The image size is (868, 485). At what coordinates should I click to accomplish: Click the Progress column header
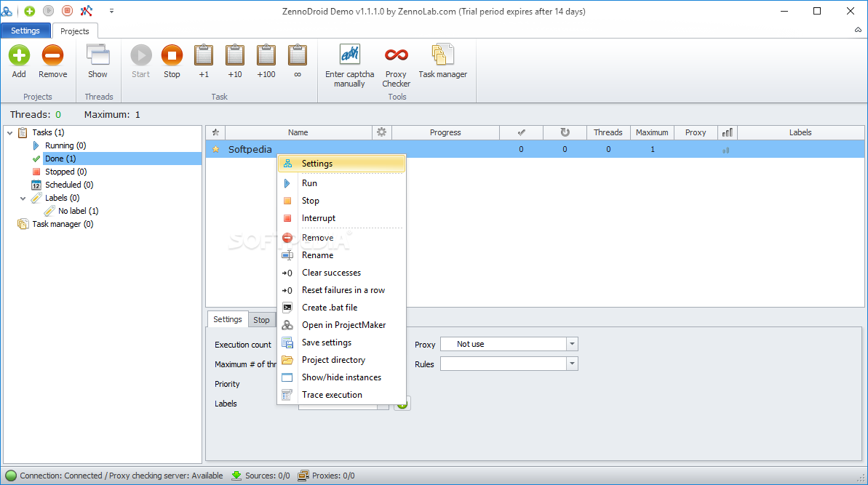tap(445, 133)
